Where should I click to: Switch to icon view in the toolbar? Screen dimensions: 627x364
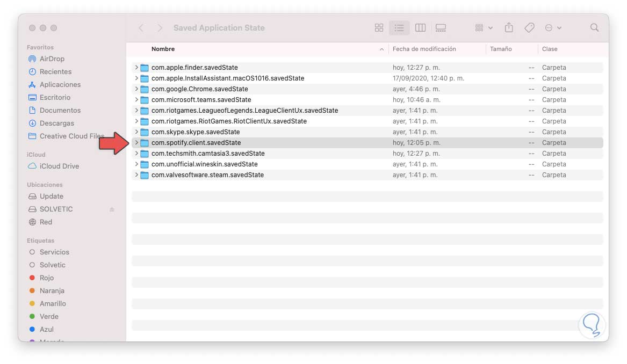pos(379,27)
